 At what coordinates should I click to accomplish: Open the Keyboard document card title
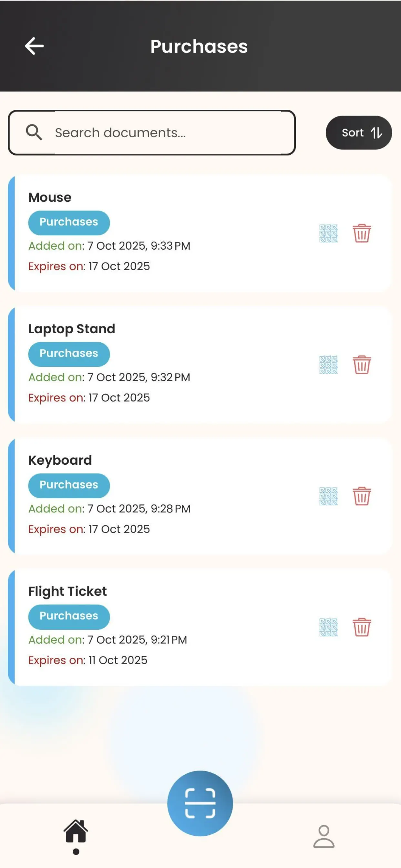pos(60,460)
